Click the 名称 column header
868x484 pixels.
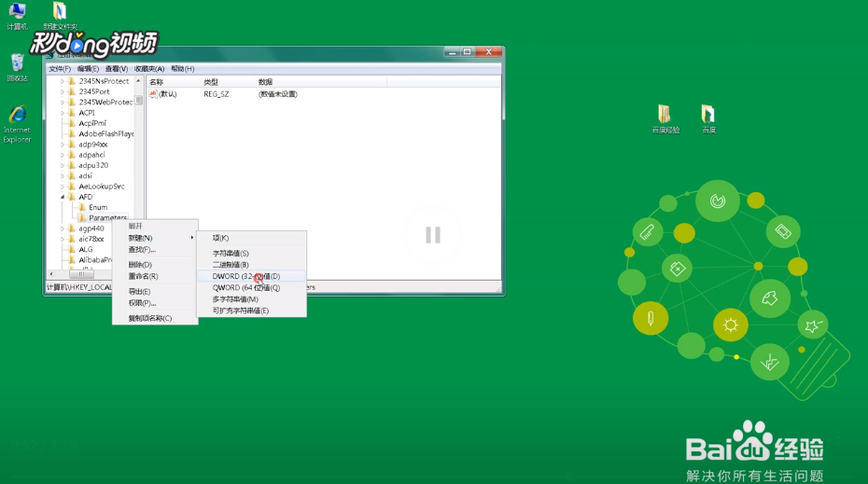pyautogui.click(x=174, y=82)
